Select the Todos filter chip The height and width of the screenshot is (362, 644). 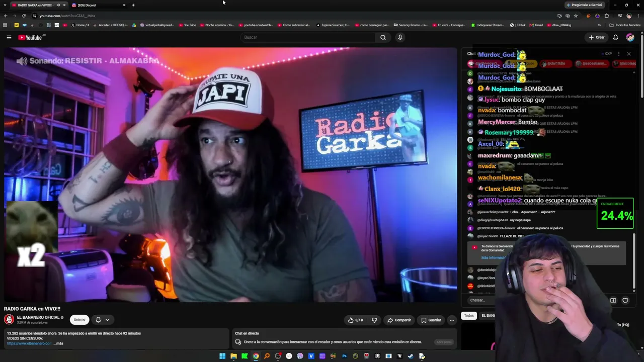click(469, 316)
